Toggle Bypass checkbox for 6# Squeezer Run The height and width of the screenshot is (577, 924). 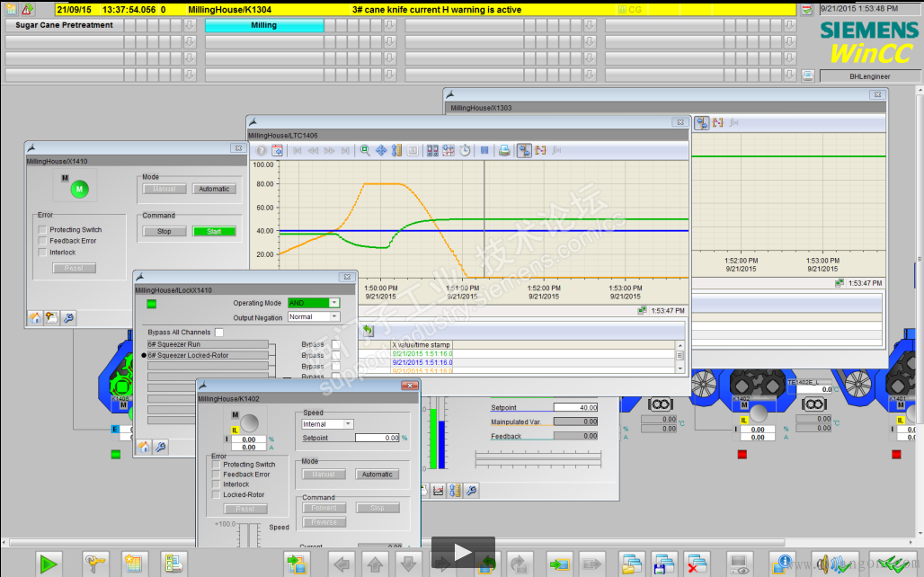click(x=335, y=344)
